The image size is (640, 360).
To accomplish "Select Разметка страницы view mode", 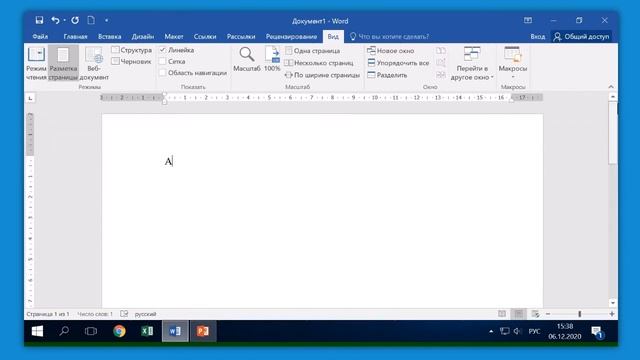I will [63, 63].
